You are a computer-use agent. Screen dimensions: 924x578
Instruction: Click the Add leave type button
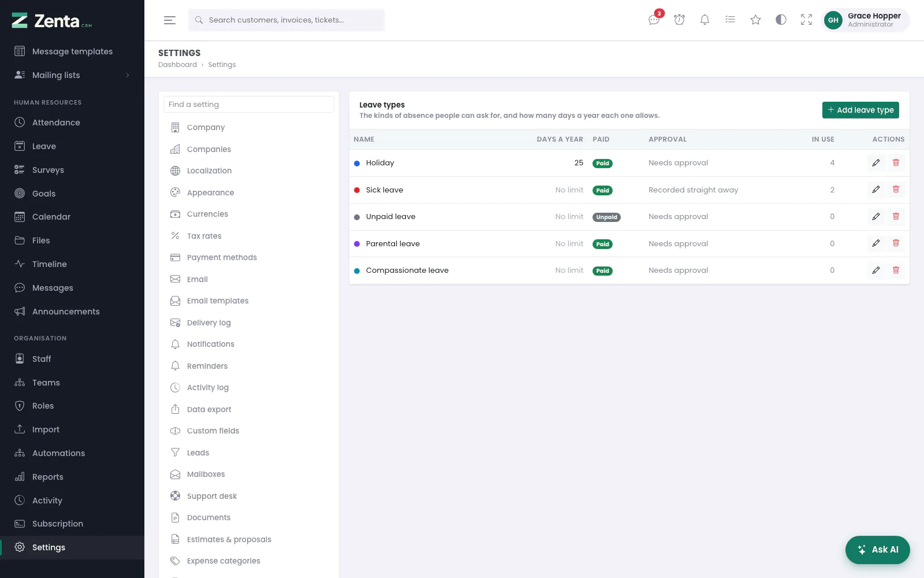pos(860,110)
